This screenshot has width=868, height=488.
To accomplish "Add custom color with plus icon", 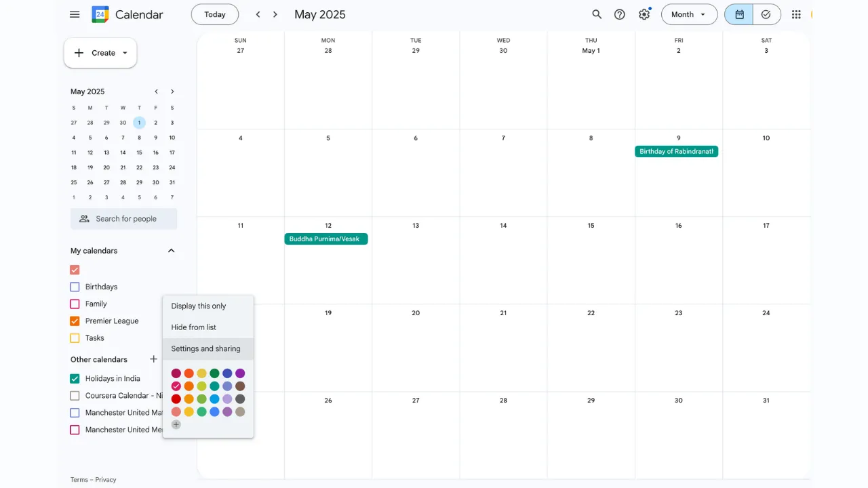I will [x=176, y=424].
